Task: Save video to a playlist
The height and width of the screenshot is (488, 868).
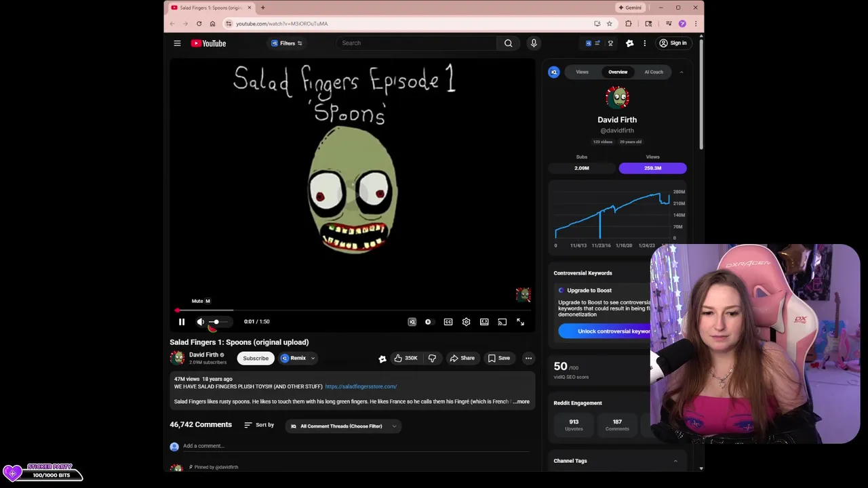Action: pos(498,358)
